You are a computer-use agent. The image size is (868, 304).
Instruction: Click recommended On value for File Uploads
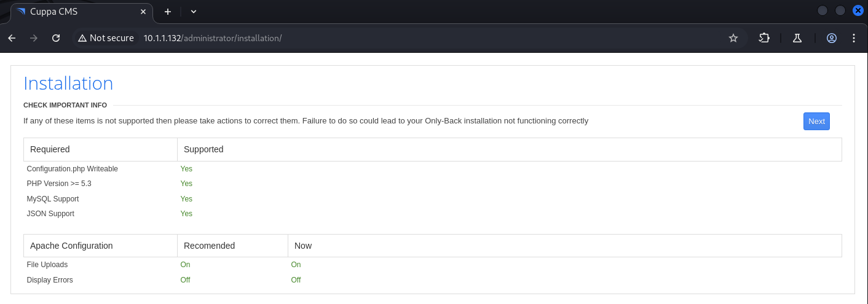(x=185, y=265)
